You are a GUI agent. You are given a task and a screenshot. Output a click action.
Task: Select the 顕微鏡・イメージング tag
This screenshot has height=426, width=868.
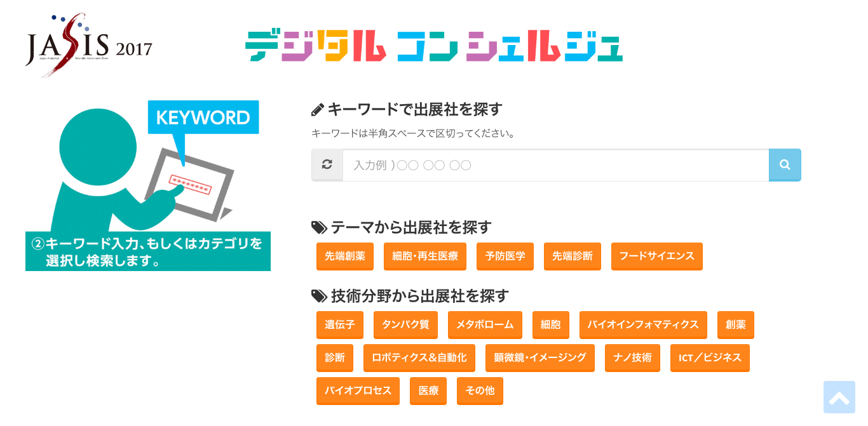point(540,358)
